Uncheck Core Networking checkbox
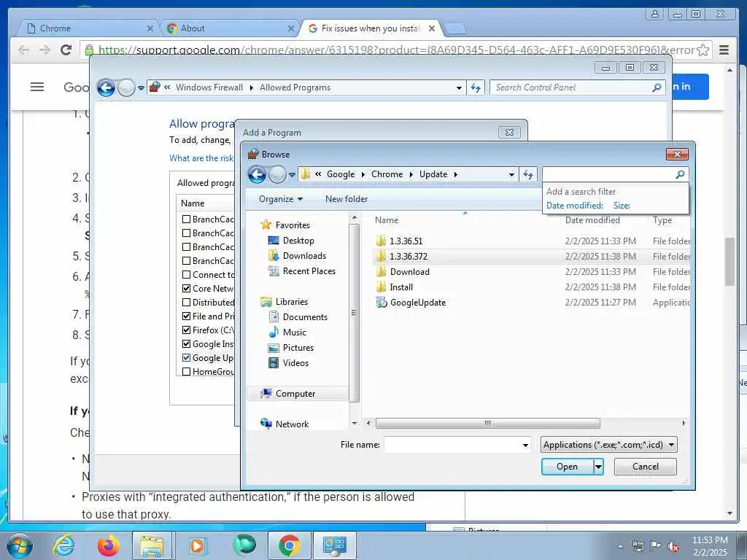 [186, 289]
